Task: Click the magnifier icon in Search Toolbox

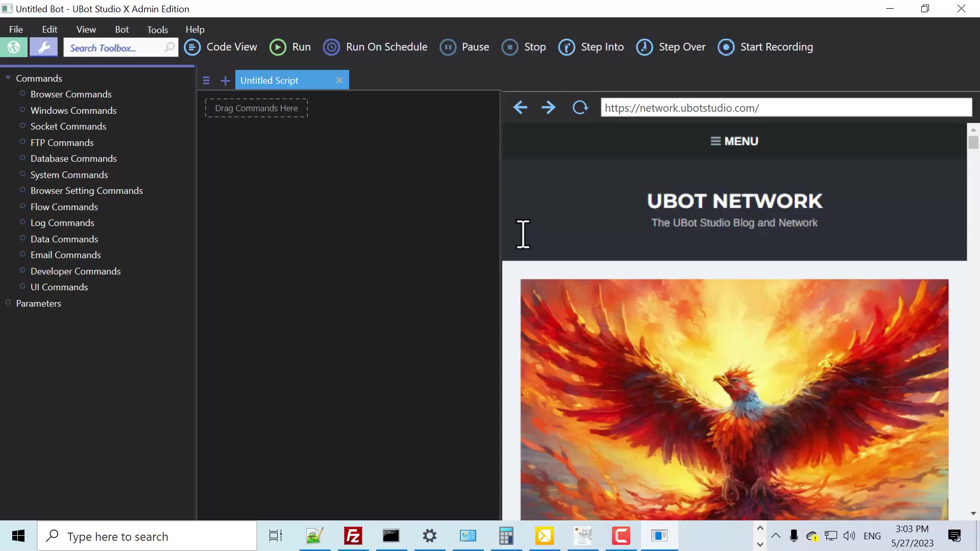Action: click(x=169, y=47)
